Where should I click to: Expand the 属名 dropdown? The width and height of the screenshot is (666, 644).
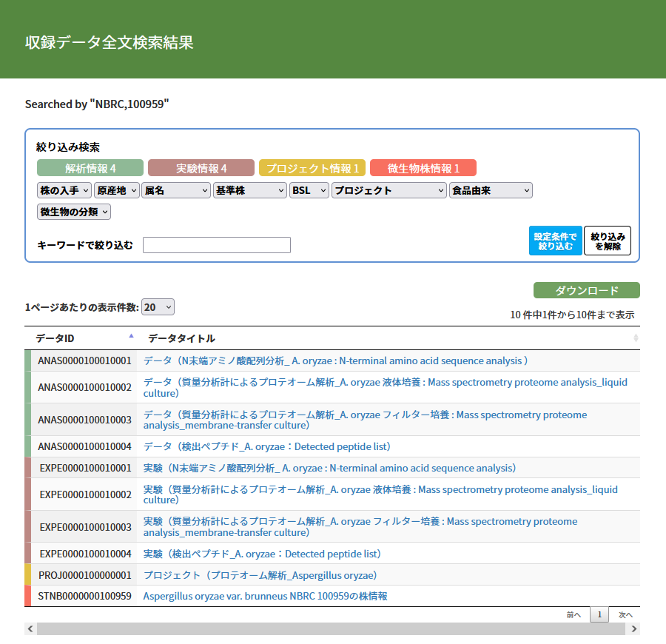coord(176,190)
